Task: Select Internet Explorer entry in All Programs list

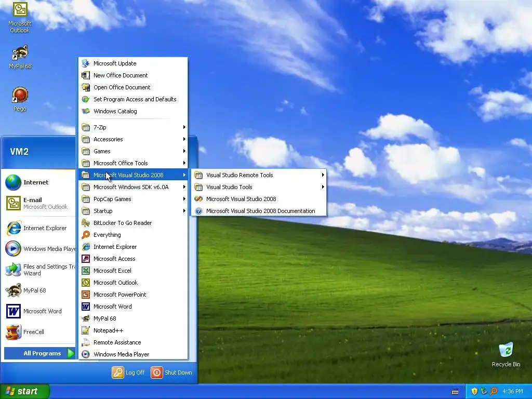Action: tap(134, 247)
